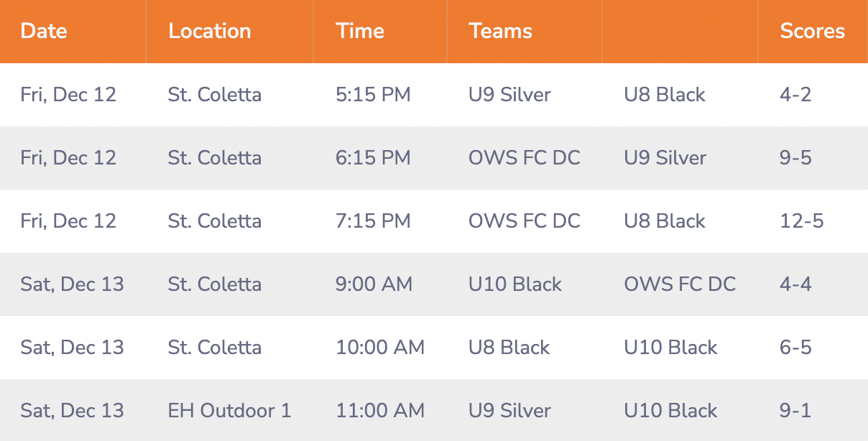Select the 9:00 AM time cell
The height and width of the screenshot is (441, 868).
[374, 284]
